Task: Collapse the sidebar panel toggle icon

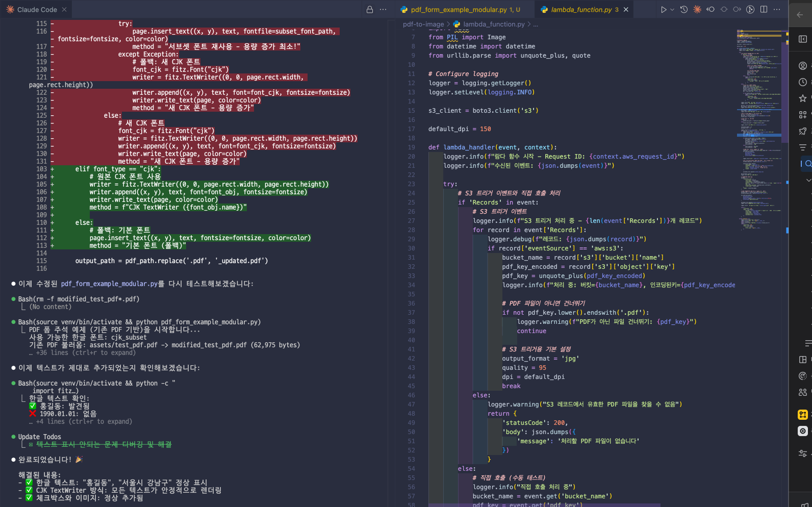Action: 803,39
